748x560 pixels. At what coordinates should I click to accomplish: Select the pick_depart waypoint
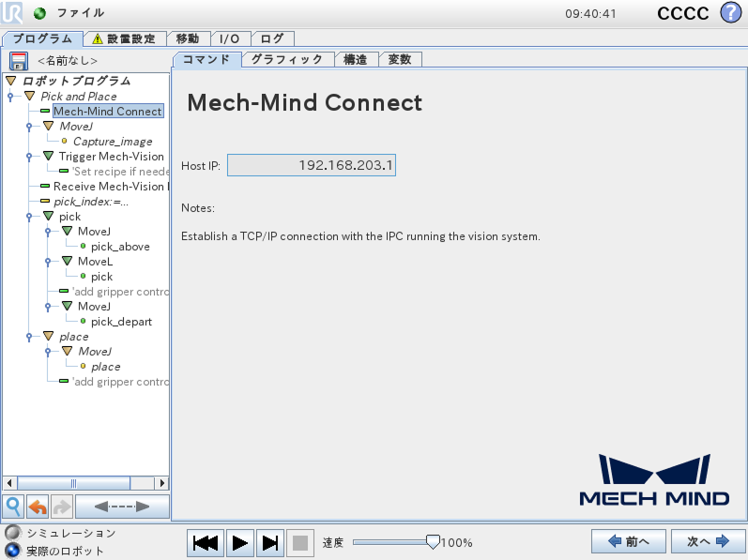(x=121, y=322)
